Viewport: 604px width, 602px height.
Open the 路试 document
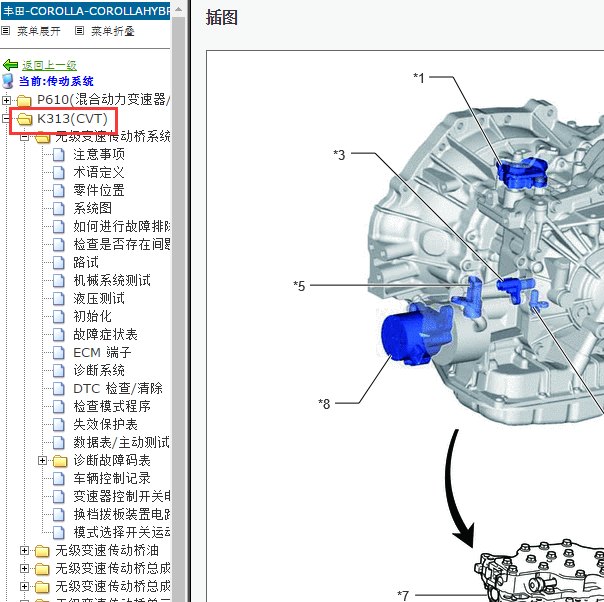(86, 262)
